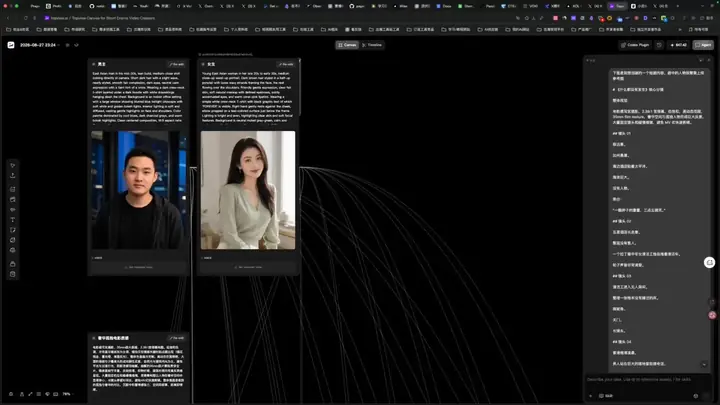Image resolution: width=720 pixels, height=405 pixels.
Task: Click the bottom-most icon of the left toolbar
Action: tap(13, 274)
